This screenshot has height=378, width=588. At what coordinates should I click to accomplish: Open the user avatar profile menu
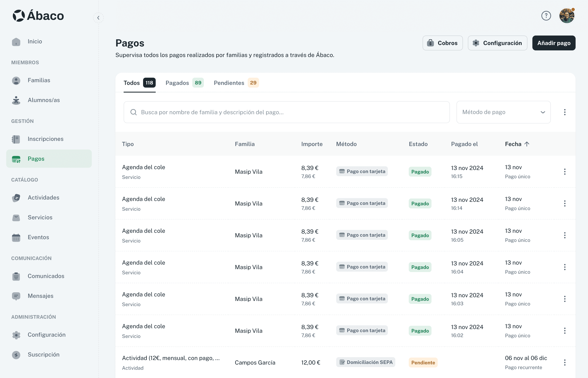[567, 16]
